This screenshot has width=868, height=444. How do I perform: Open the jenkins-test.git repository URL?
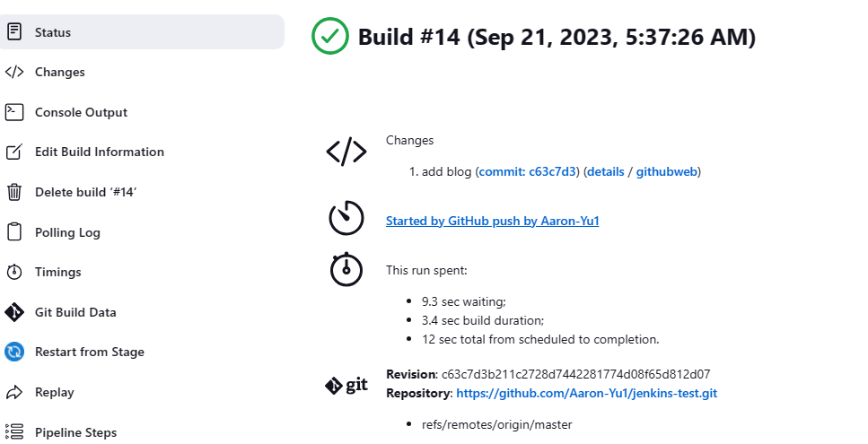tap(586, 393)
